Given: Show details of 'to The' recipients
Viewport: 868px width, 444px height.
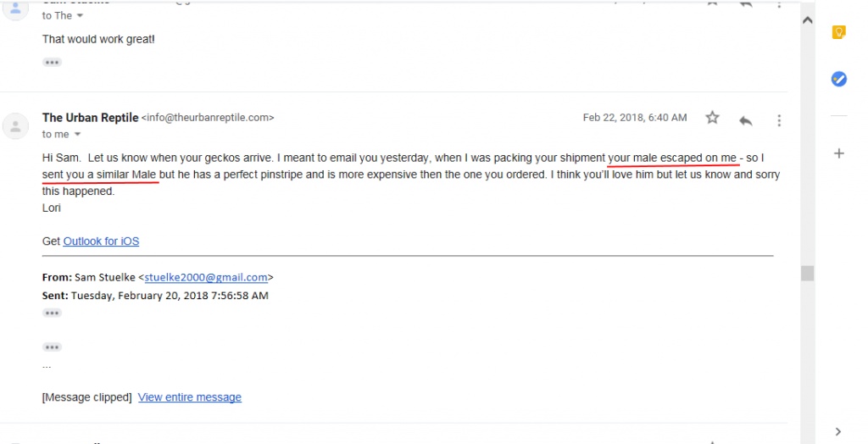Looking at the screenshot, I should point(80,16).
